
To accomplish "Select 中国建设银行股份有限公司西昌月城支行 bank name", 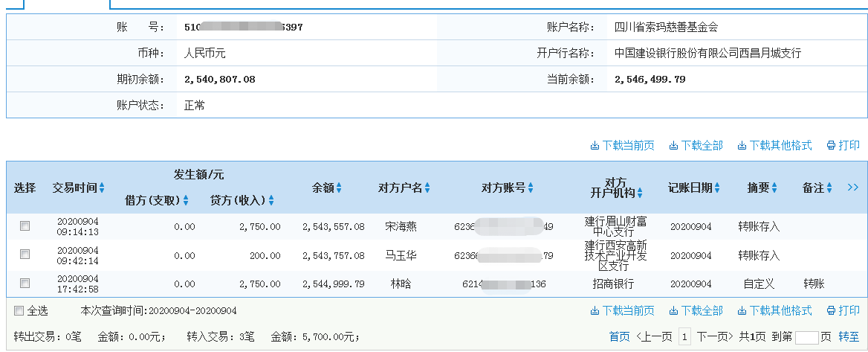I will point(707,54).
